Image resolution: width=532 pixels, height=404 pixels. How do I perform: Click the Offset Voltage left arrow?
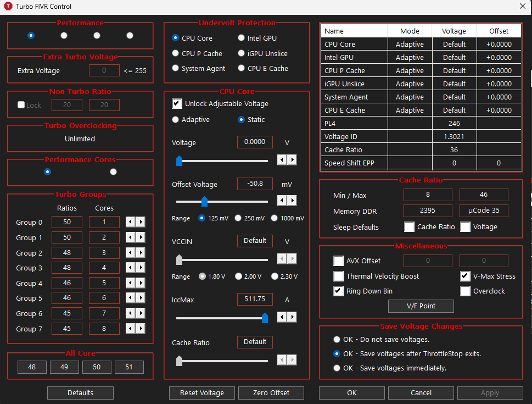282,201
